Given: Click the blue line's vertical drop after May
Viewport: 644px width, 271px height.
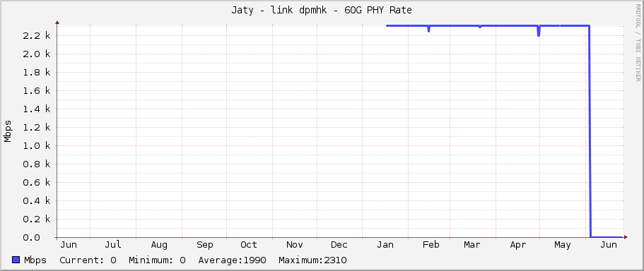Looking at the screenshot, I should pos(590,131).
